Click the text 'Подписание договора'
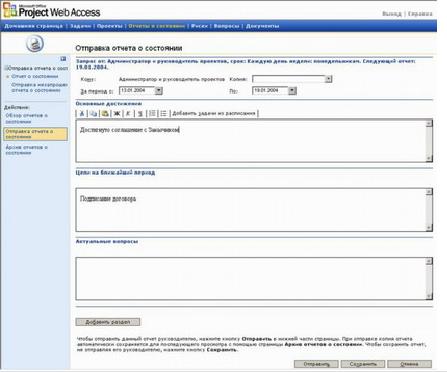Viewport: 447px width, 372px height. tap(108, 199)
